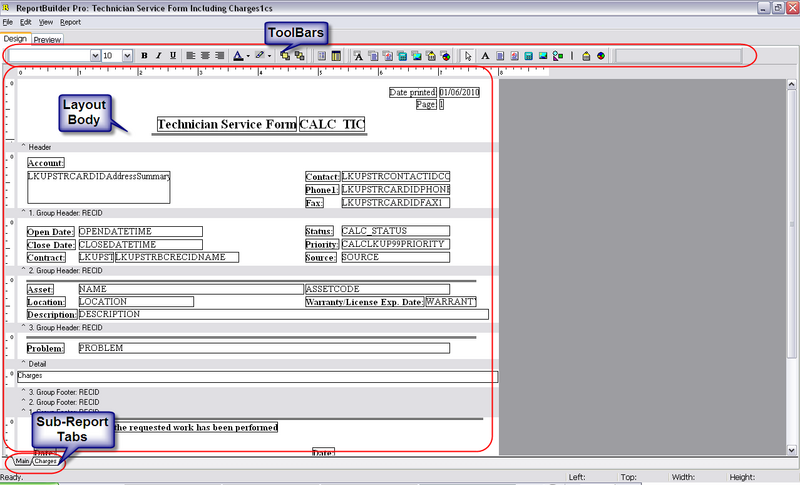Switch to the Charges sub-report tab
Screen dimensions: 800x485
pos(46,461)
